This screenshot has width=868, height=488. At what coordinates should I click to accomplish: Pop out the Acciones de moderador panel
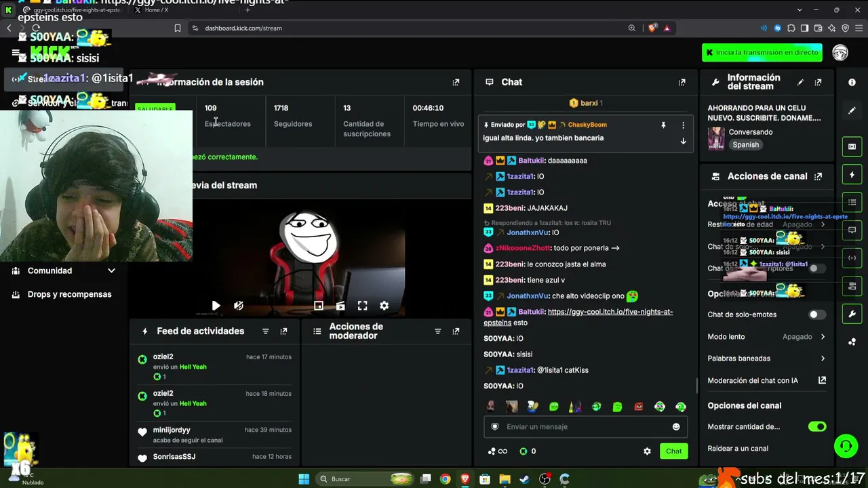click(x=456, y=331)
